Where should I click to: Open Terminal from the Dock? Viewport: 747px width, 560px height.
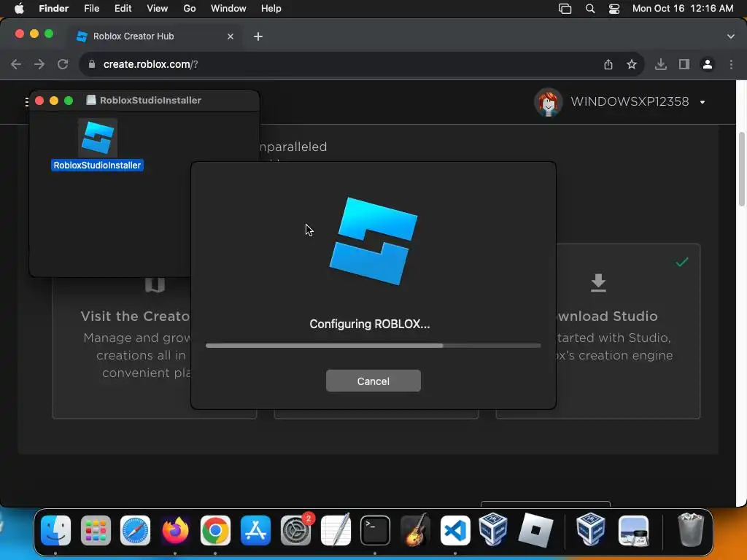click(x=375, y=530)
